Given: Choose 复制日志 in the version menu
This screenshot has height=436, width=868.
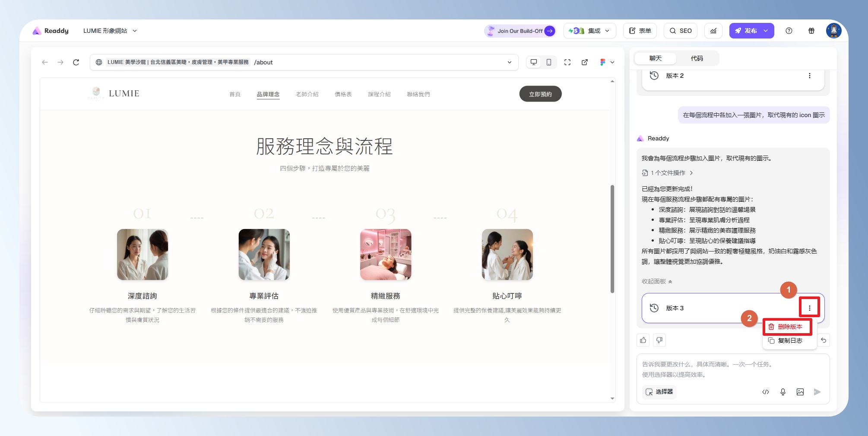Looking at the screenshot, I should [788, 341].
